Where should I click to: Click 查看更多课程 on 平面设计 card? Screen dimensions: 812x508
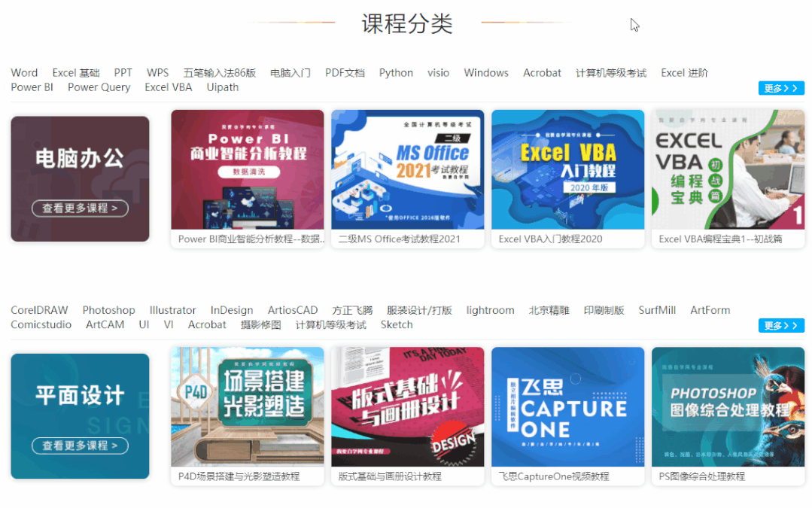coord(80,446)
